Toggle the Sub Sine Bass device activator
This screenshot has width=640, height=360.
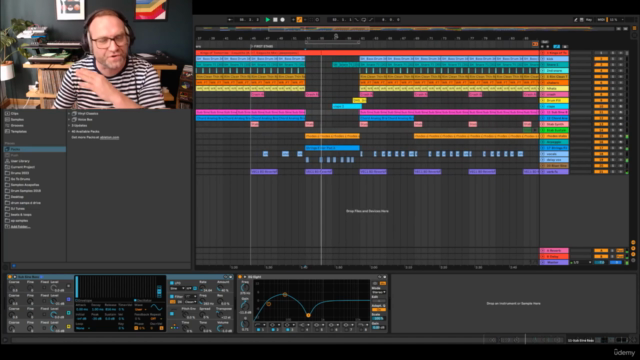pos(10,277)
